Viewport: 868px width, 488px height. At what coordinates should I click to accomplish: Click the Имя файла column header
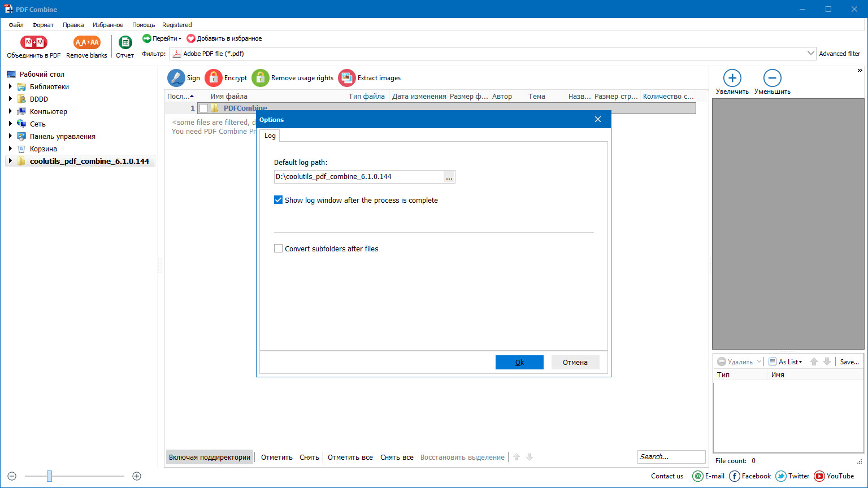(x=229, y=96)
